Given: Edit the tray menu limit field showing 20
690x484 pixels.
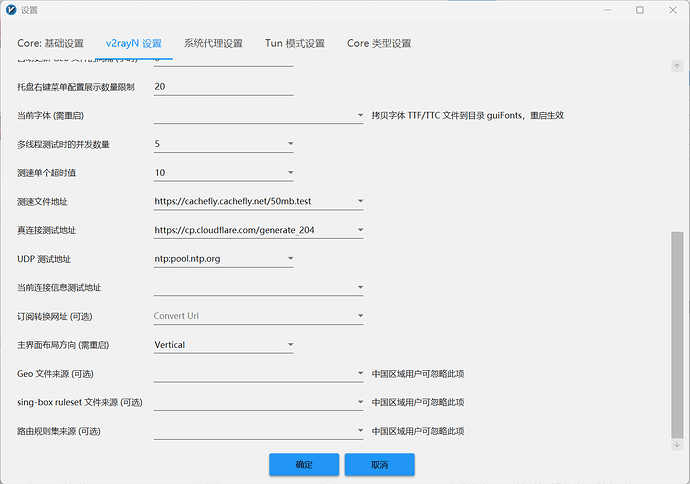Looking at the screenshot, I should [224, 87].
